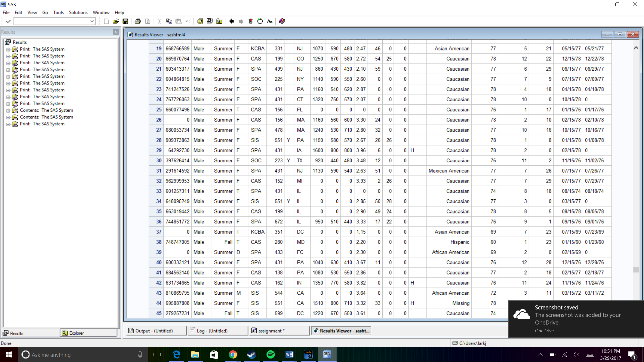Click the Save floppy disk icon
Viewport: 644px width, 362px height.
125,21
